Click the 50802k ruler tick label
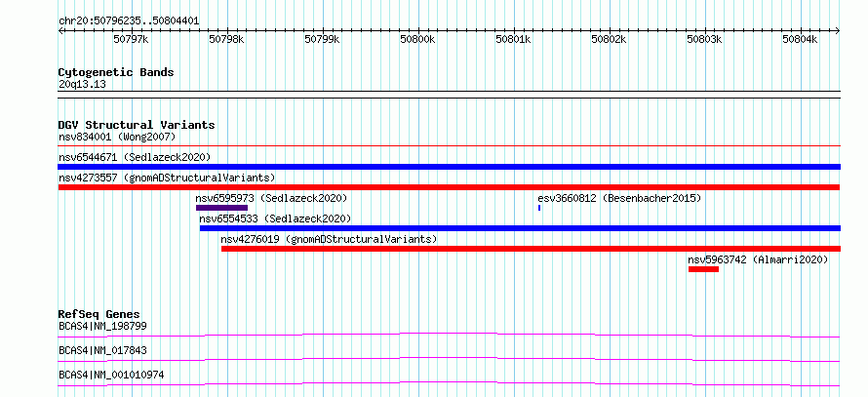Viewport: 868px width, 397px height. click(610, 39)
